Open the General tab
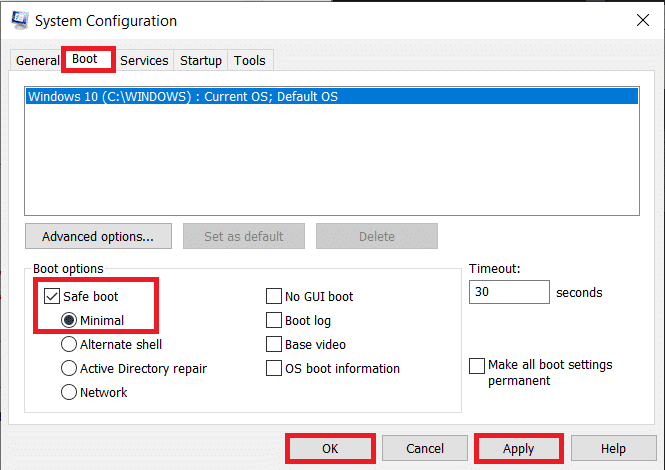This screenshot has width=665, height=470. [38, 61]
